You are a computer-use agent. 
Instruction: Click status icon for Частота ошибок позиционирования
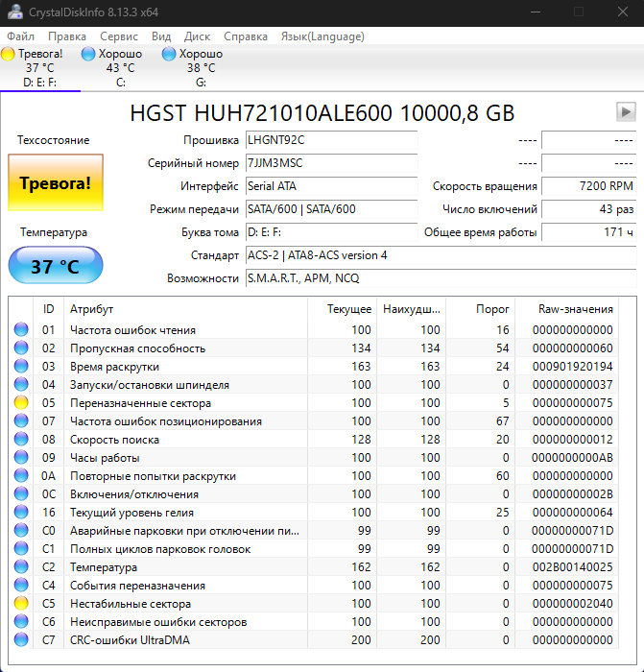(21, 421)
